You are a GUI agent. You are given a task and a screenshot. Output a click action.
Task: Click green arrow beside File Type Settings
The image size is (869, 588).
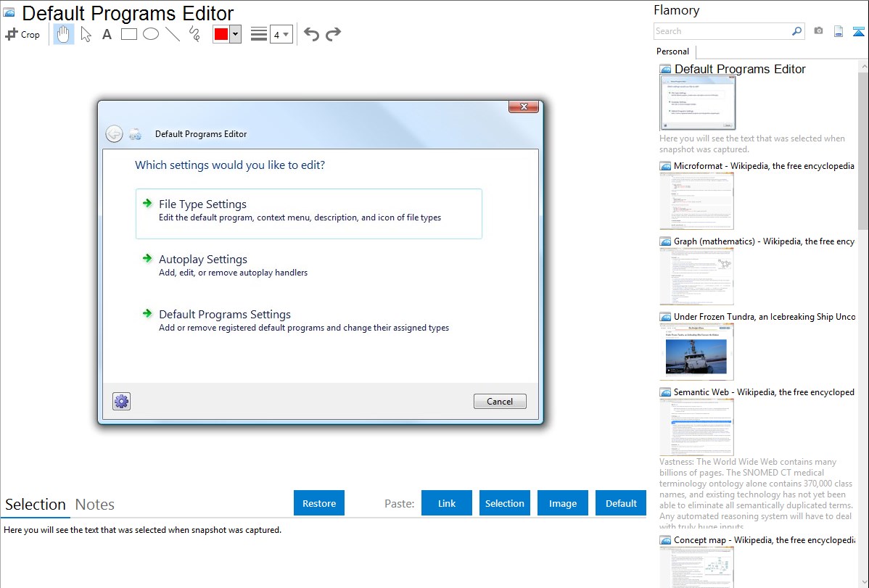147,204
